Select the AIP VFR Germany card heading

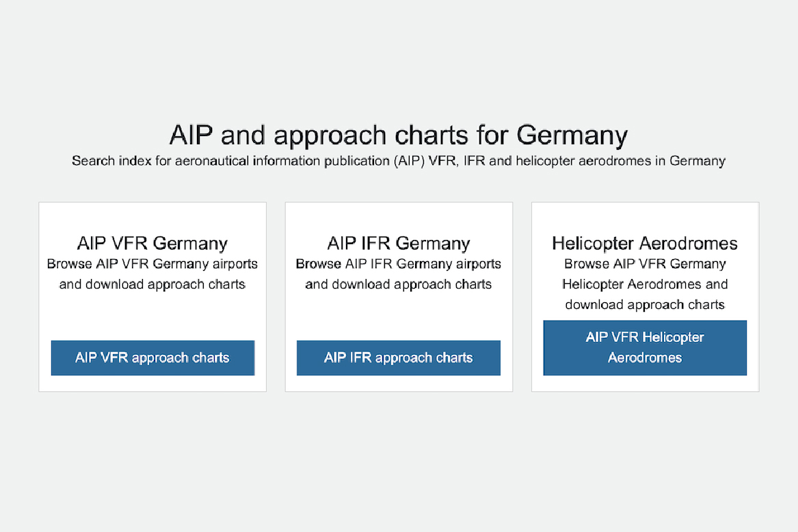click(152, 243)
